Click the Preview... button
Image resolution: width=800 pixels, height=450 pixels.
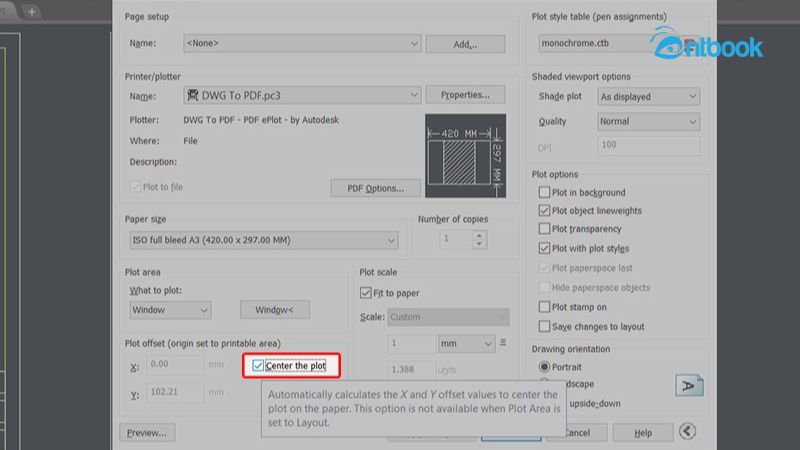[x=147, y=433]
